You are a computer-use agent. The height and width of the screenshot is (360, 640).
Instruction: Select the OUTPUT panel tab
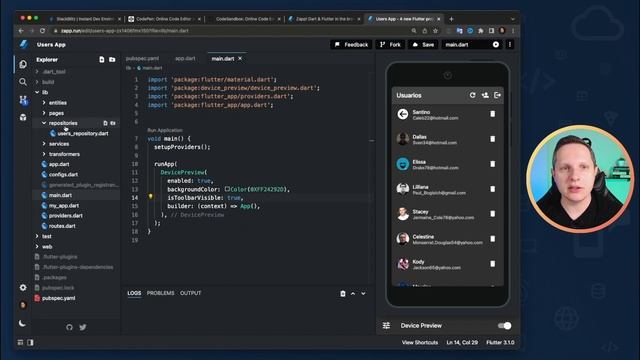click(191, 293)
